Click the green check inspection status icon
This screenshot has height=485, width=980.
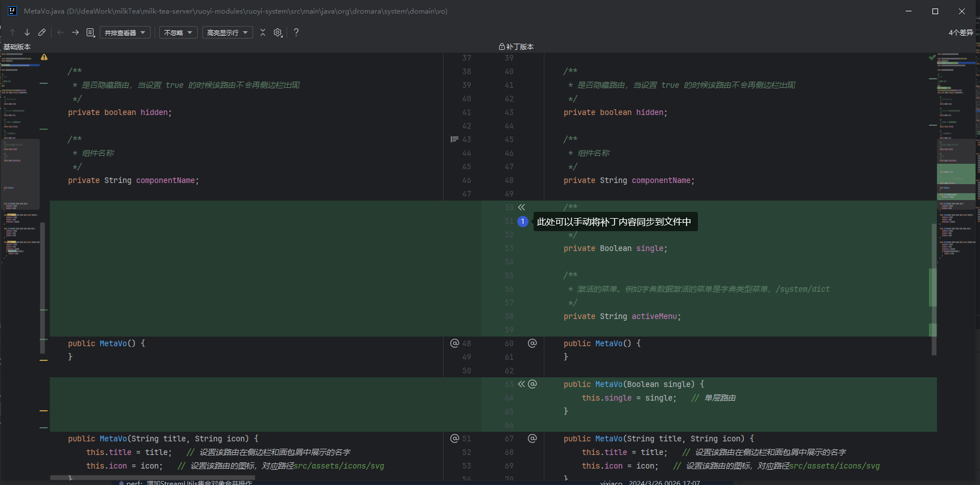tap(932, 57)
